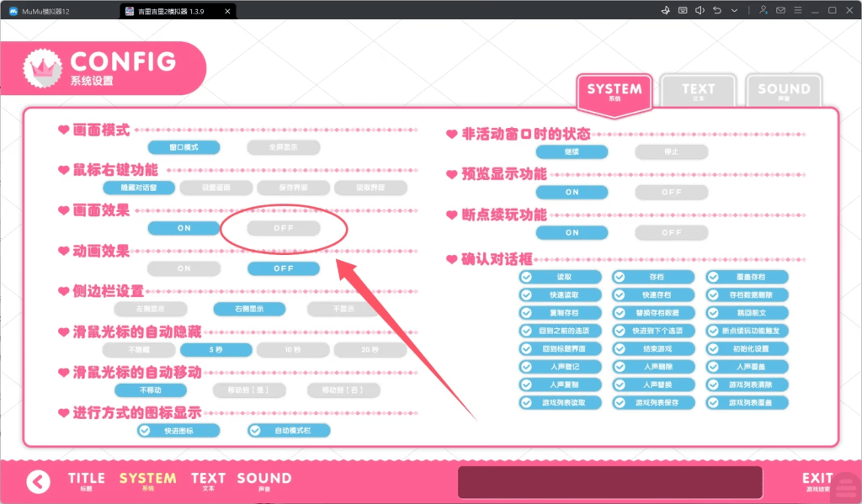Screen dimensions: 862x504
Task: Expand the MuMu toolbar chevron dropdown
Action: tap(734, 10)
